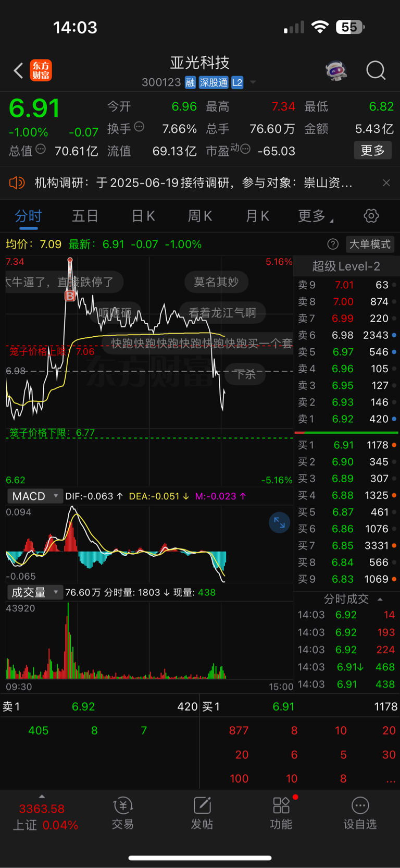Tap the 总值 info circle icon
The width and height of the screenshot is (400, 868).
tap(41, 149)
